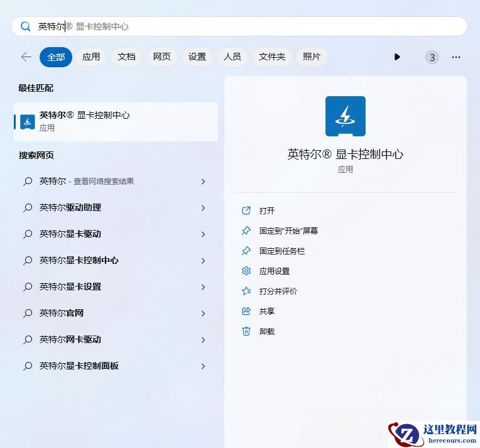This screenshot has height=448, width=480.
Task: Select the 全部 filter tab
Action: (56, 57)
